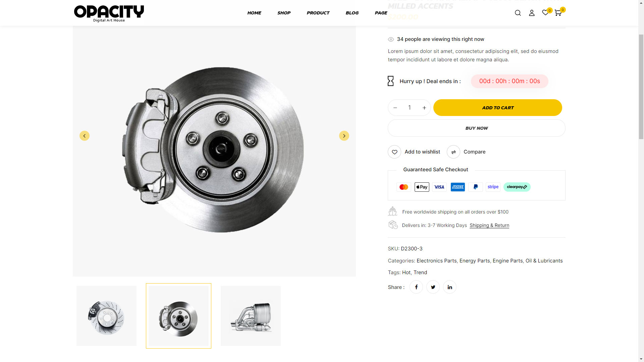Screen dimensions: 644x362
Task: Select the exhaust system thumbnail
Action: click(251, 316)
